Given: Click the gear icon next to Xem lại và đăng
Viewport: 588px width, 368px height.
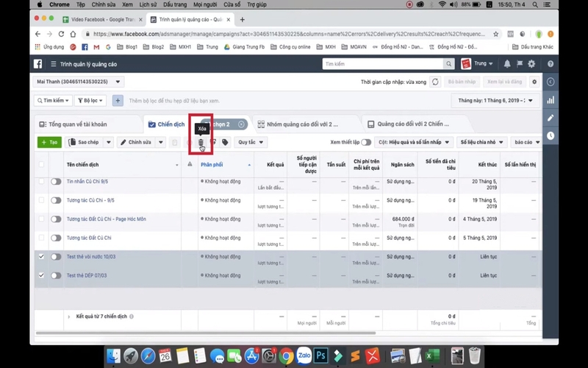Looking at the screenshot, I should point(534,82).
